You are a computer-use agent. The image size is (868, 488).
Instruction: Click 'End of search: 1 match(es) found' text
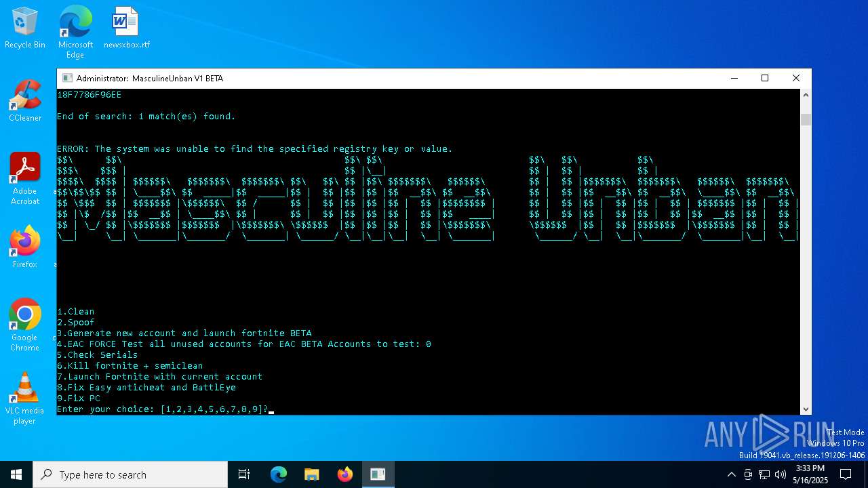(x=146, y=117)
